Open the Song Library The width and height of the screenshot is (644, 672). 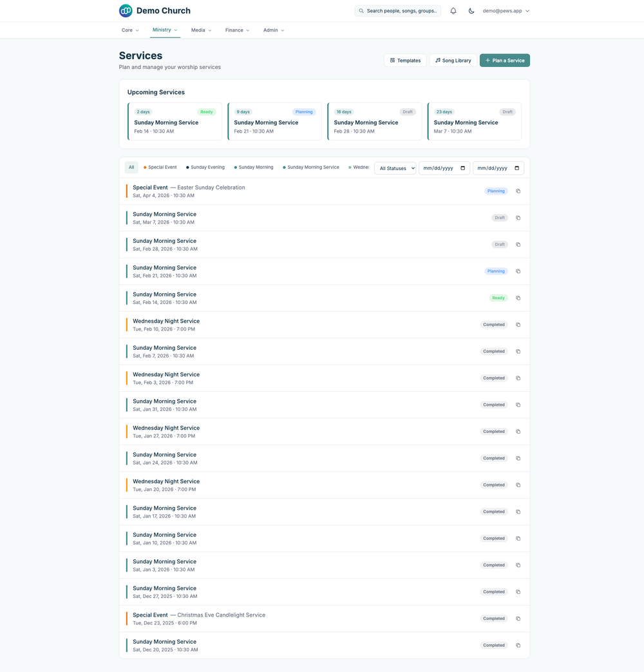pos(453,61)
